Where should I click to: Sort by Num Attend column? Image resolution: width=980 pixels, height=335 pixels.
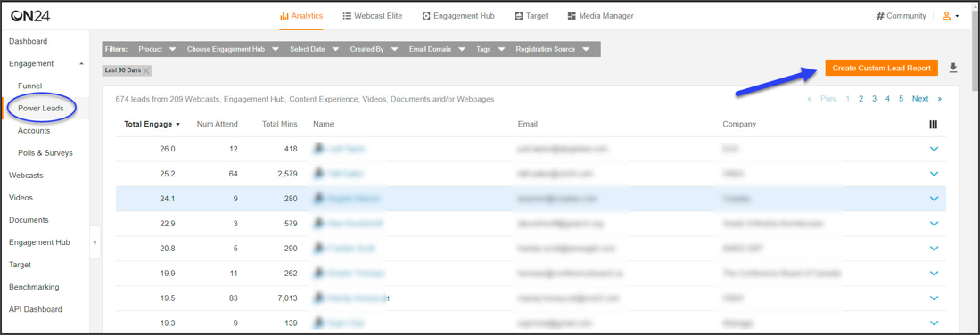pyautogui.click(x=217, y=125)
